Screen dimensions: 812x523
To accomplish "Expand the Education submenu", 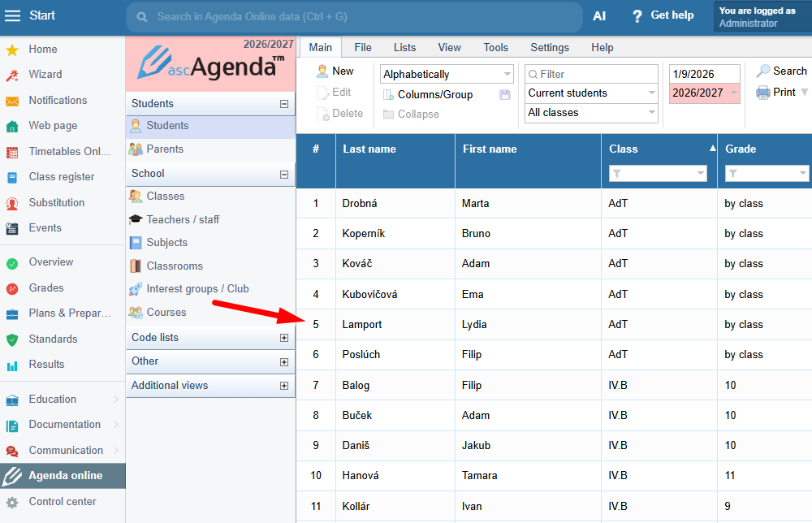I will click(116, 400).
